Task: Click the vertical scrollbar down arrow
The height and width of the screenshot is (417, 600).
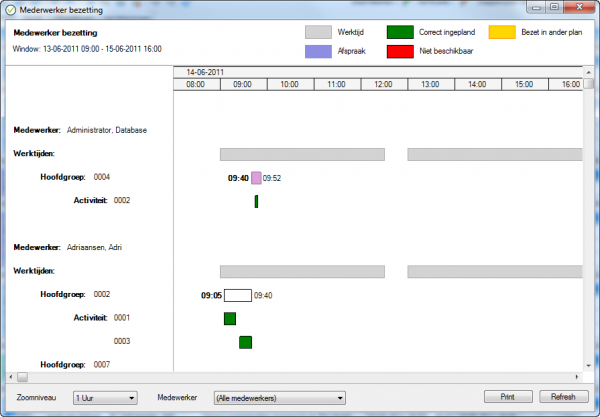Action: tap(589, 366)
